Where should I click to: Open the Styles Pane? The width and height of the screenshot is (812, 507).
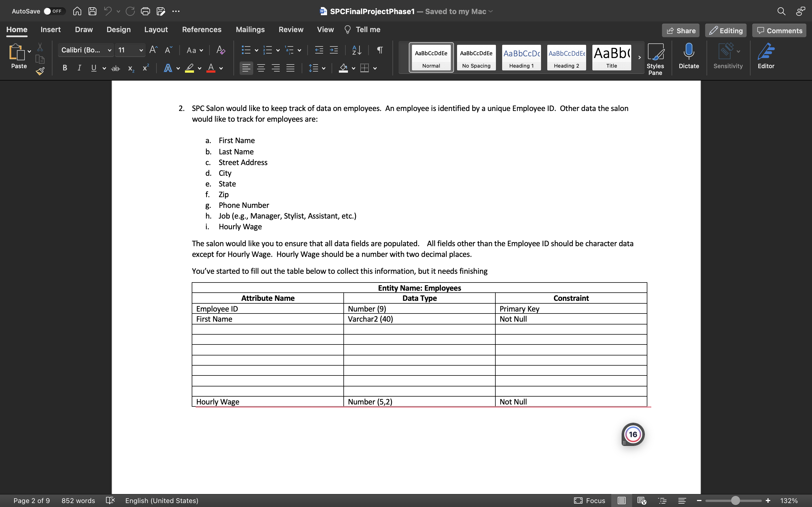[656, 58]
